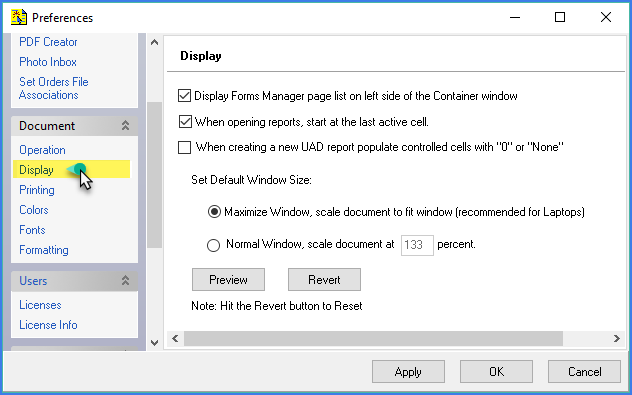
Task: Click the Preview button
Action: pyautogui.click(x=228, y=280)
